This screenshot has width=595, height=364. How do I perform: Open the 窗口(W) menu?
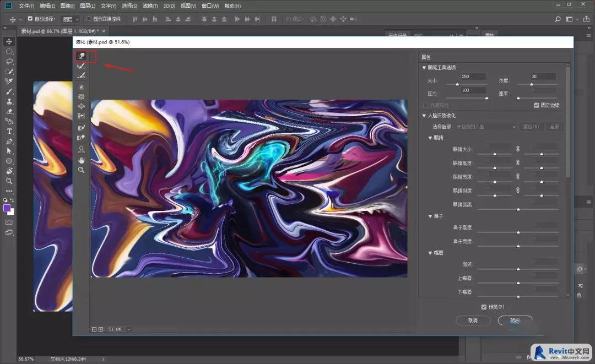[210, 6]
